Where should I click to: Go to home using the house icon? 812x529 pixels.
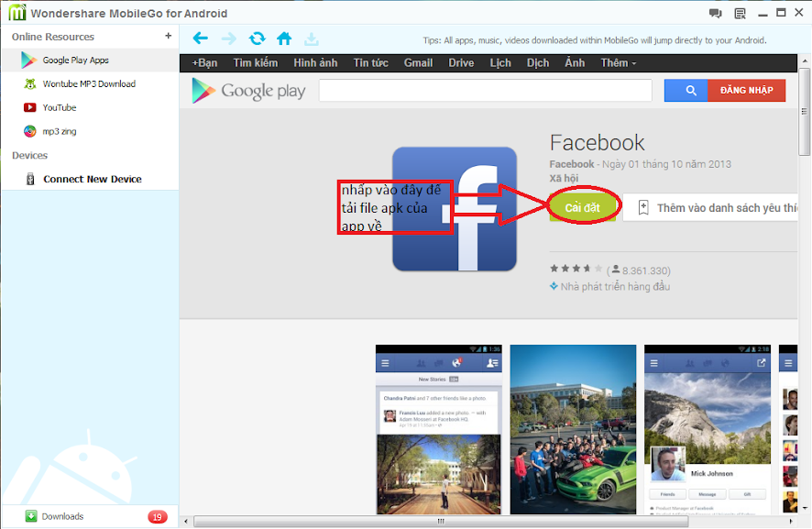tap(284, 39)
